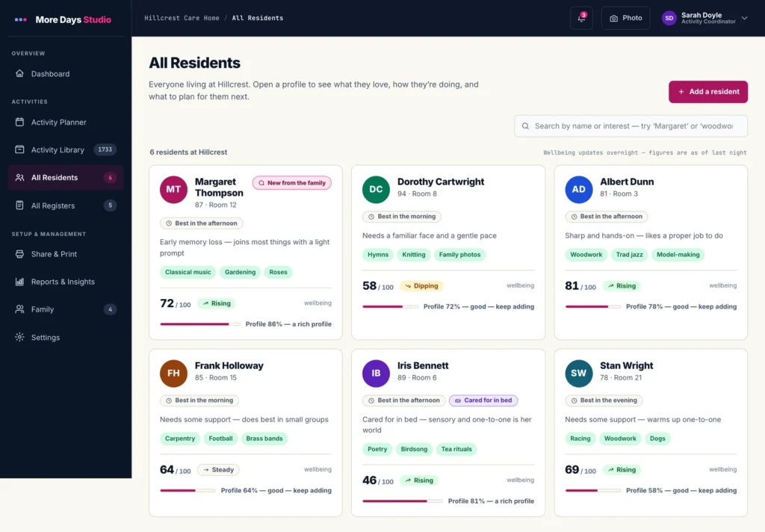Click the Dashboard home icon
The image size is (765, 532).
(x=19, y=74)
